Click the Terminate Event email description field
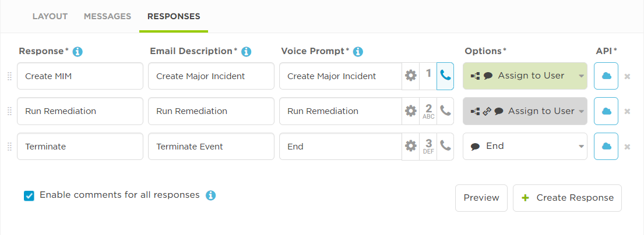Screen dimensions: 644x235 (x=211, y=146)
